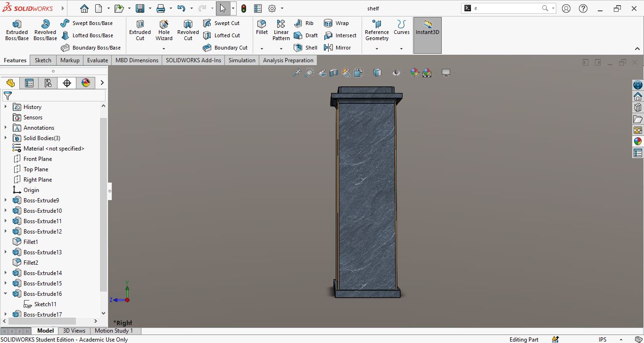Viewport: 644px width, 343px height.
Task: Click the Mirror feature icon
Action: click(338, 48)
